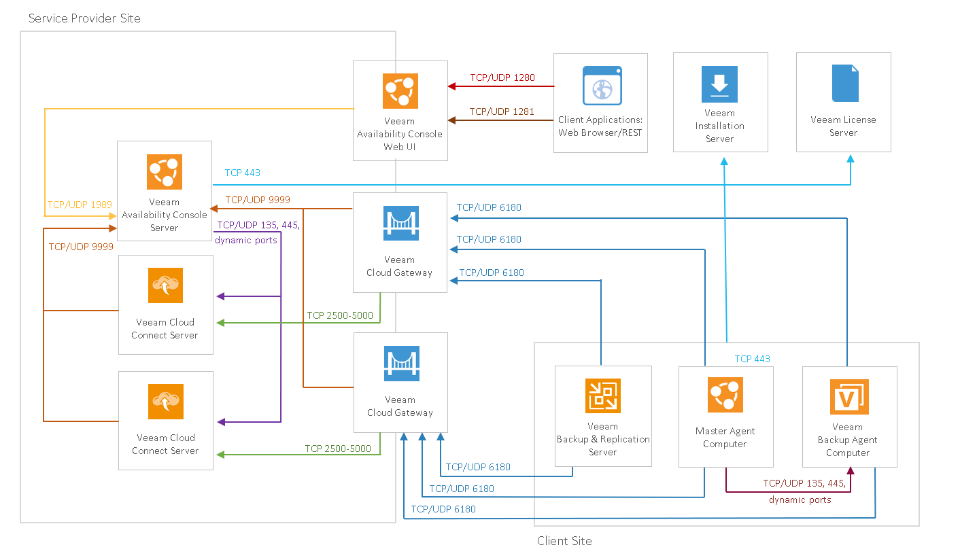
Task: Select 'Veeam Backup Agent Computer' caption
Action: (x=848, y=440)
